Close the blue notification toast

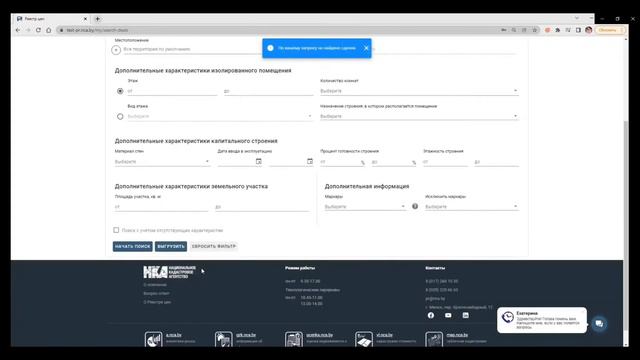click(366, 48)
